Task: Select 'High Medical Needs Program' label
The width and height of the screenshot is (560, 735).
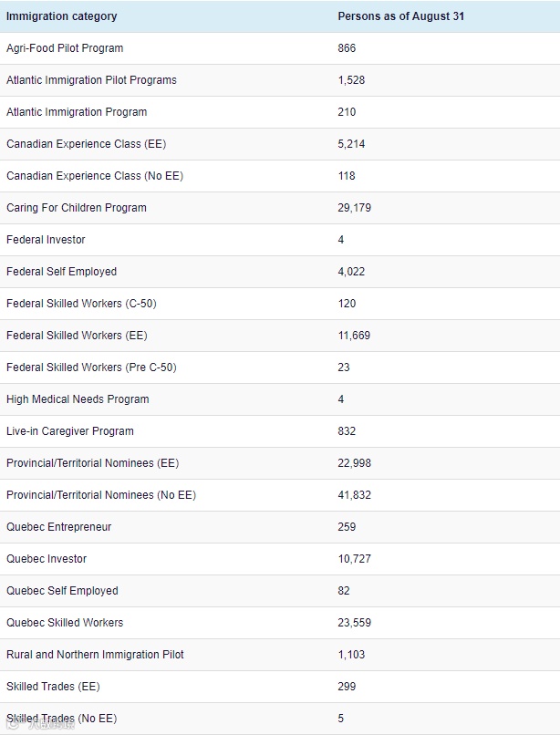Action: 78,399
